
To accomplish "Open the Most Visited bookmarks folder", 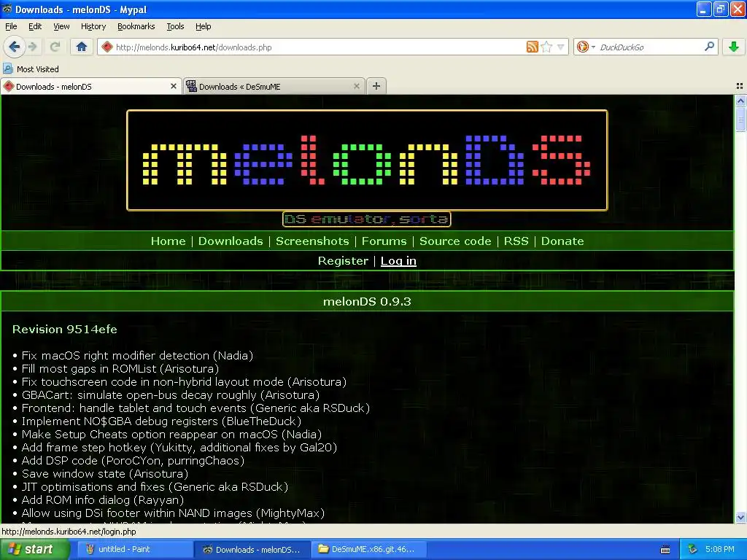I will (31, 69).
